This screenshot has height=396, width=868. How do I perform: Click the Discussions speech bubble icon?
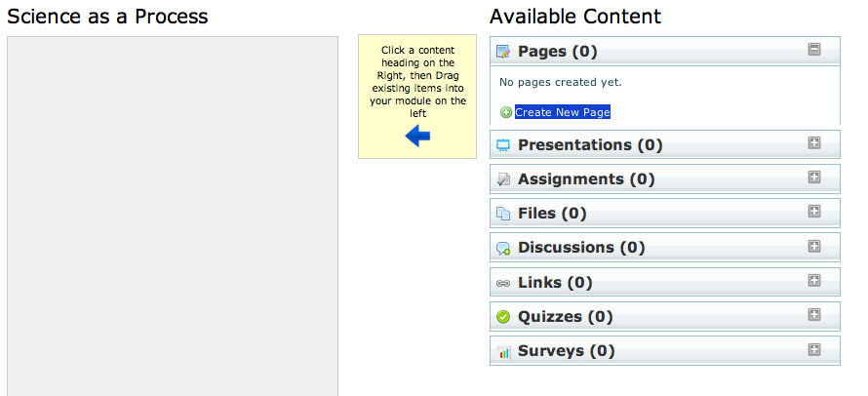coord(503,249)
